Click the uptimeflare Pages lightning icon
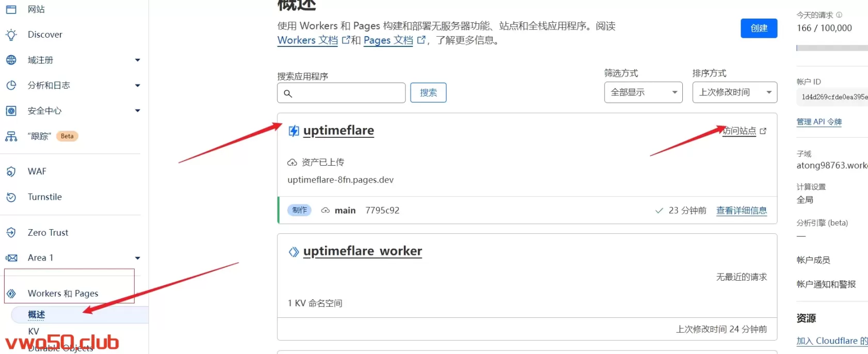 click(293, 131)
